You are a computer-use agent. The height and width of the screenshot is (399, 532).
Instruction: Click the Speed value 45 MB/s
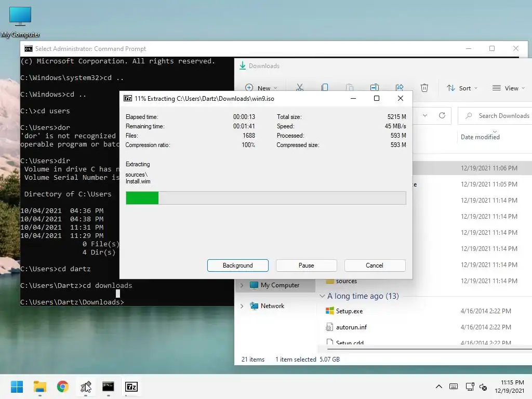(x=395, y=126)
